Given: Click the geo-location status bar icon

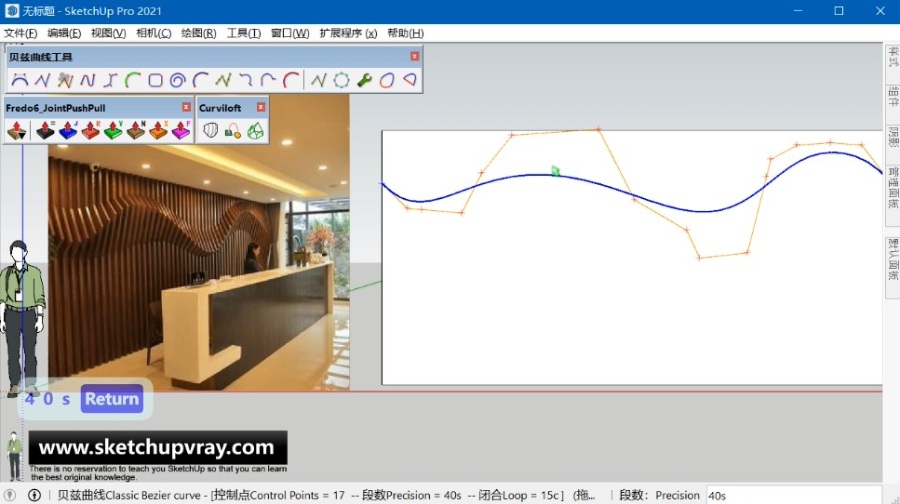Looking at the screenshot, I should (x=10, y=495).
